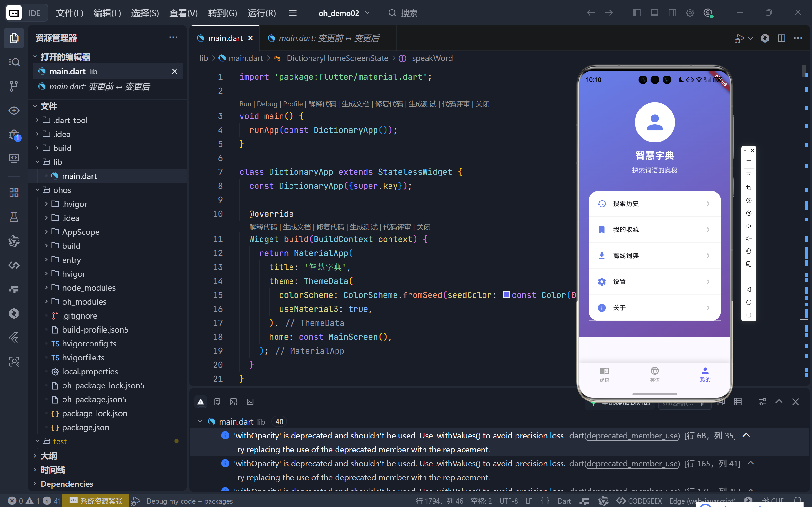Viewport: 812px width, 507px height.
Task: Click the split editor icon
Action: point(781,38)
